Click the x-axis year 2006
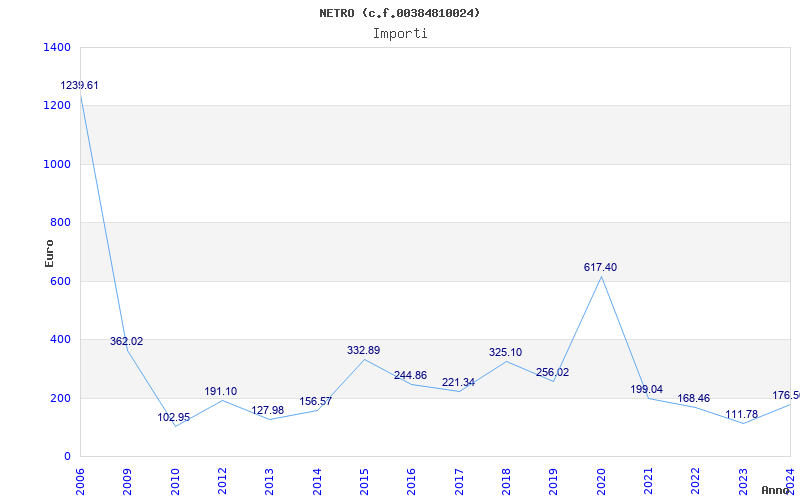Viewport: 800px width, 500px height. pyautogui.click(x=80, y=481)
